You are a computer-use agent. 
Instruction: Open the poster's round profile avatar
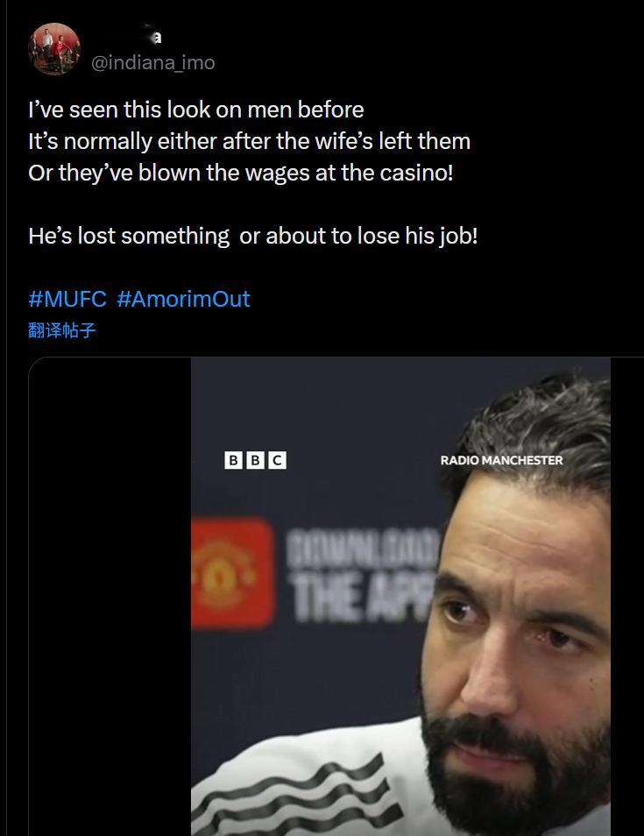click(x=54, y=48)
